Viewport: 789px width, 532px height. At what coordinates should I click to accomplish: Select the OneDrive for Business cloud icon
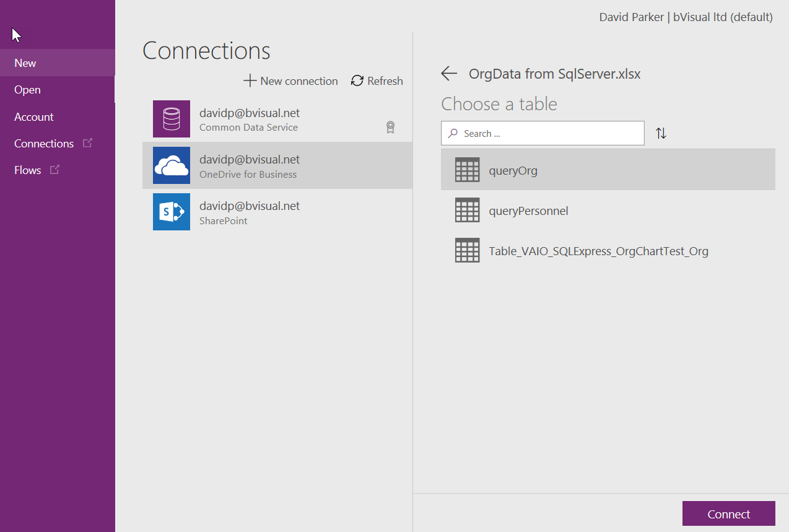(172, 165)
